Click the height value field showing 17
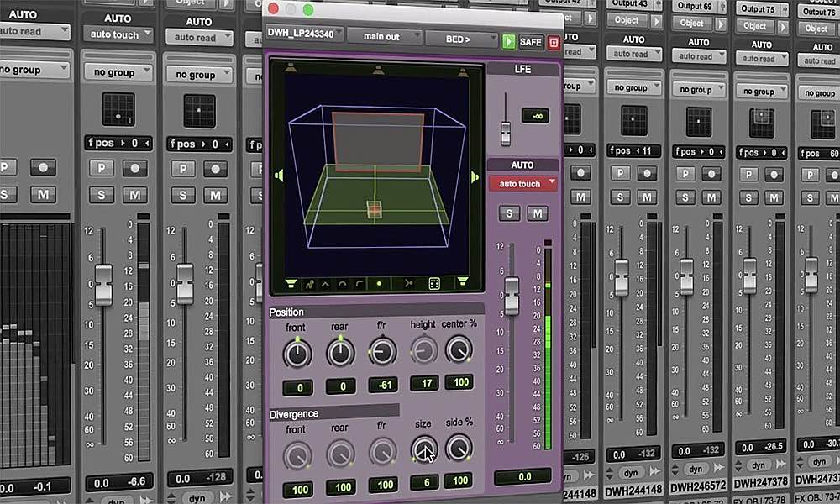 pyautogui.click(x=423, y=383)
